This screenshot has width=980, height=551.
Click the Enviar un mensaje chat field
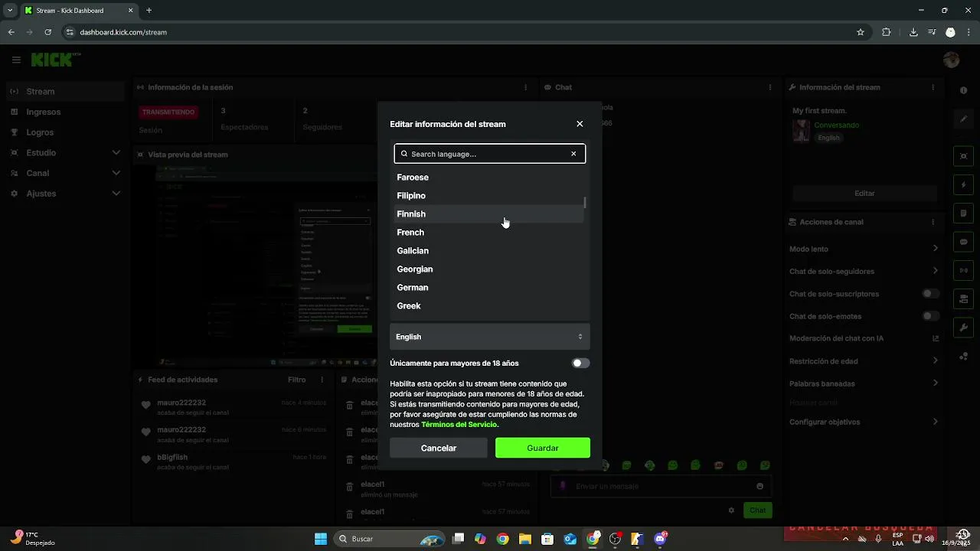[x=661, y=486]
